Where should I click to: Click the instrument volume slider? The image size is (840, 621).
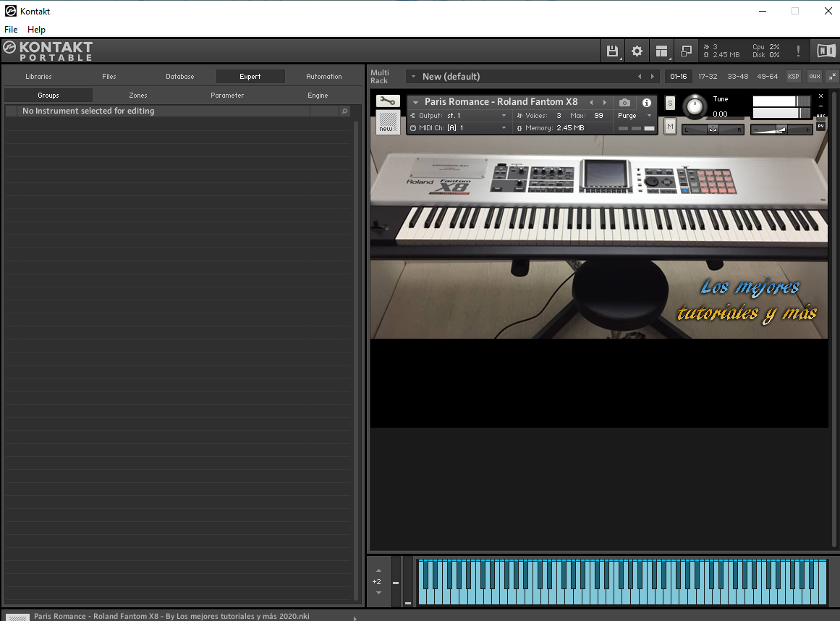781,130
